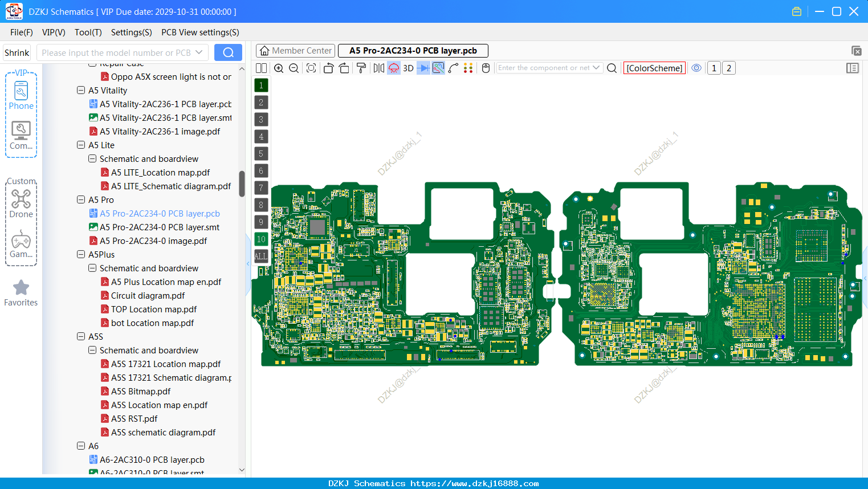
Task: Open the Game console category
Action: tap(21, 244)
